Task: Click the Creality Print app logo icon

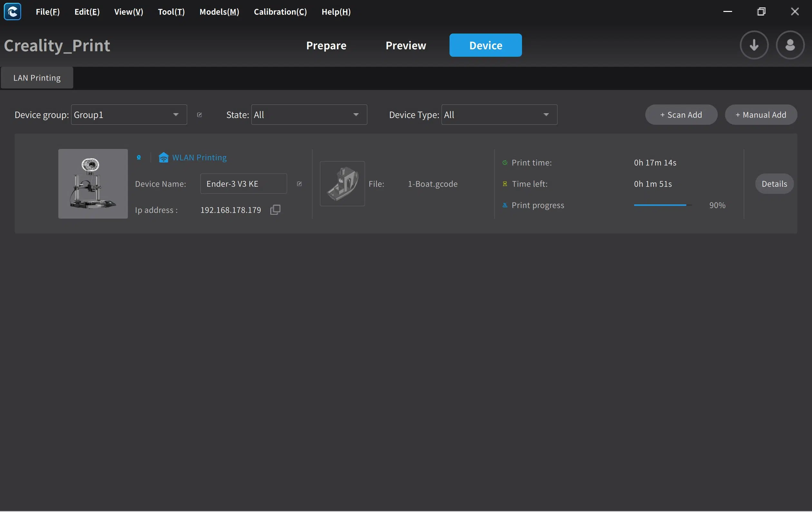Action: click(13, 12)
